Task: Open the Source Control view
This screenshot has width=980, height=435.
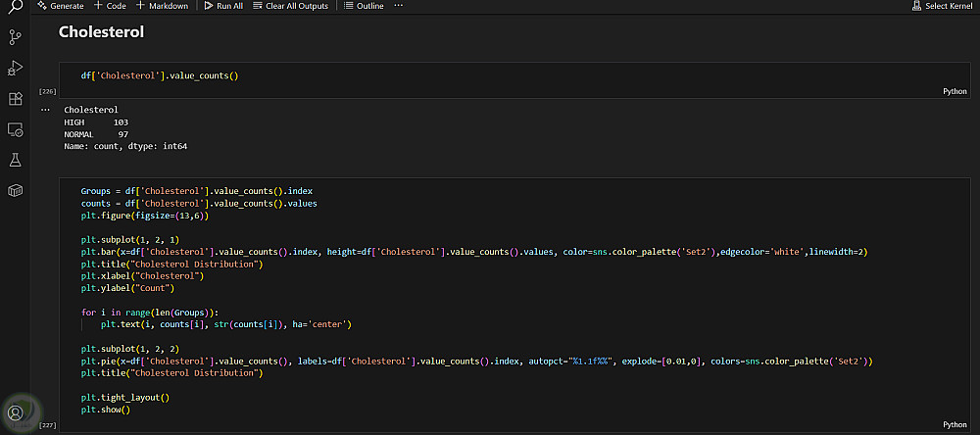Action: pos(15,37)
